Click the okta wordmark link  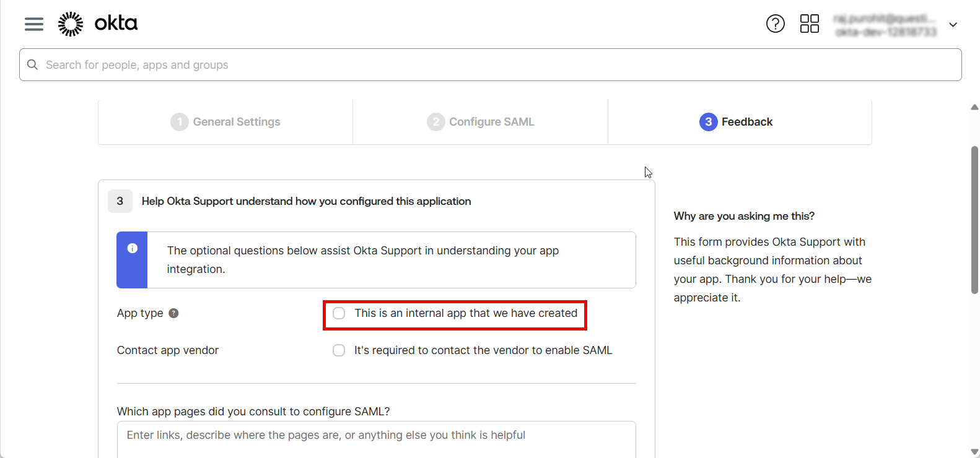pos(116,24)
